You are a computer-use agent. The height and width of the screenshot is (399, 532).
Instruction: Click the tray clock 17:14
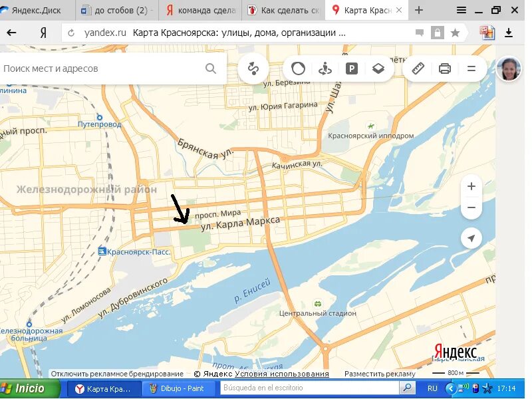tap(506, 388)
